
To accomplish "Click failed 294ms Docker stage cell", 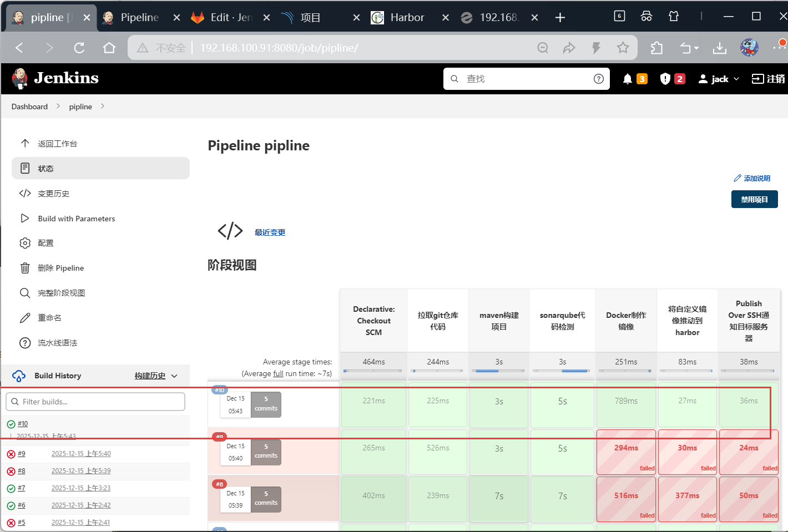I will [626, 452].
